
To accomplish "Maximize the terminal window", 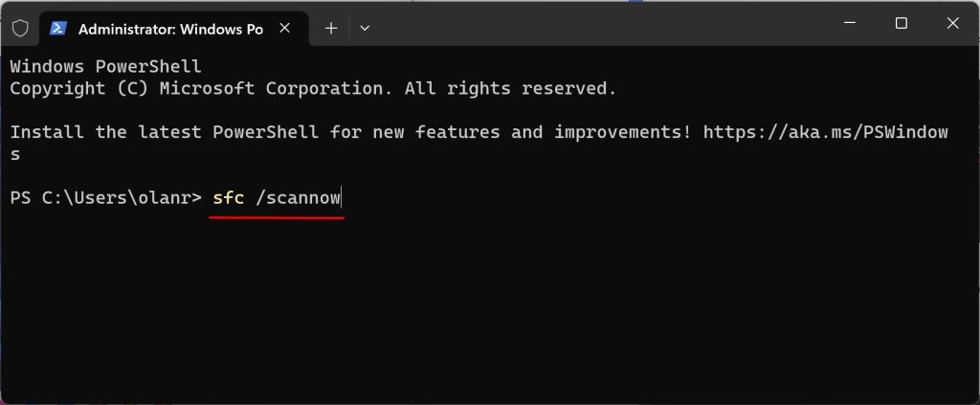I will [901, 23].
